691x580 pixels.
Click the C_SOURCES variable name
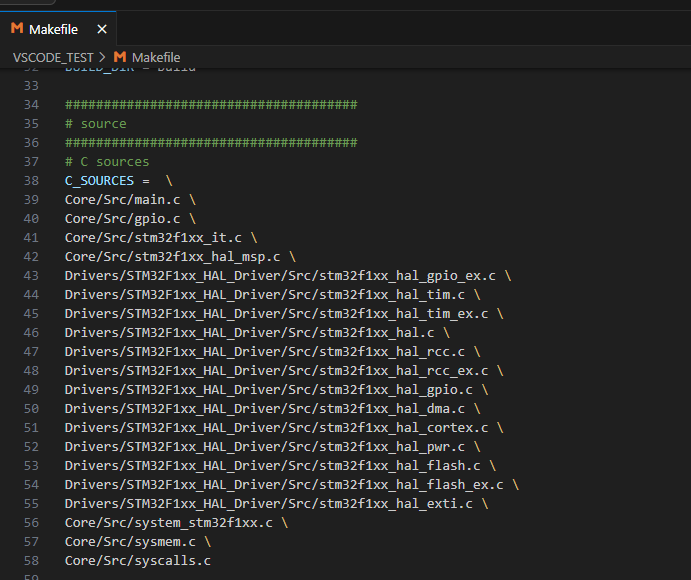click(x=99, y=181)
